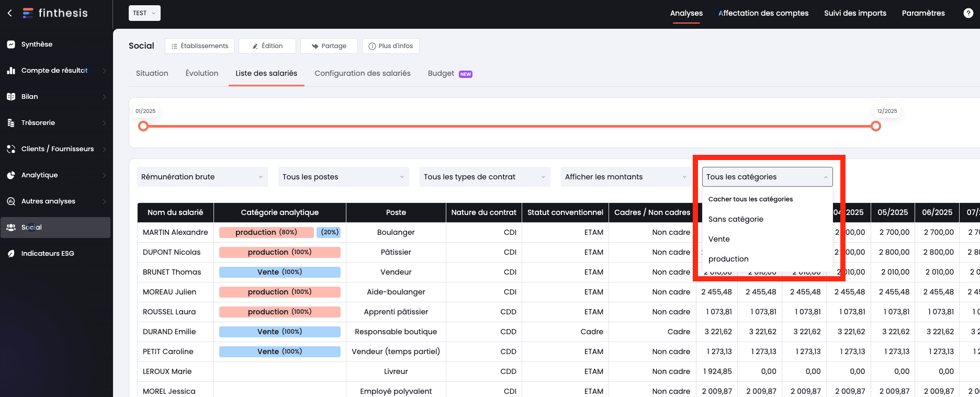
Task: Open Affectation des comptes menu
Action: 763,13
